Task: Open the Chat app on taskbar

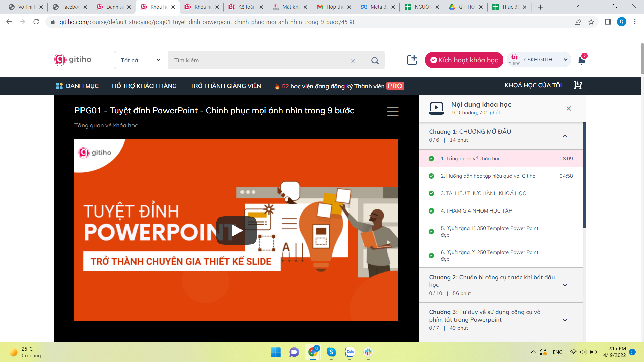Action: [x=294, y=352]
